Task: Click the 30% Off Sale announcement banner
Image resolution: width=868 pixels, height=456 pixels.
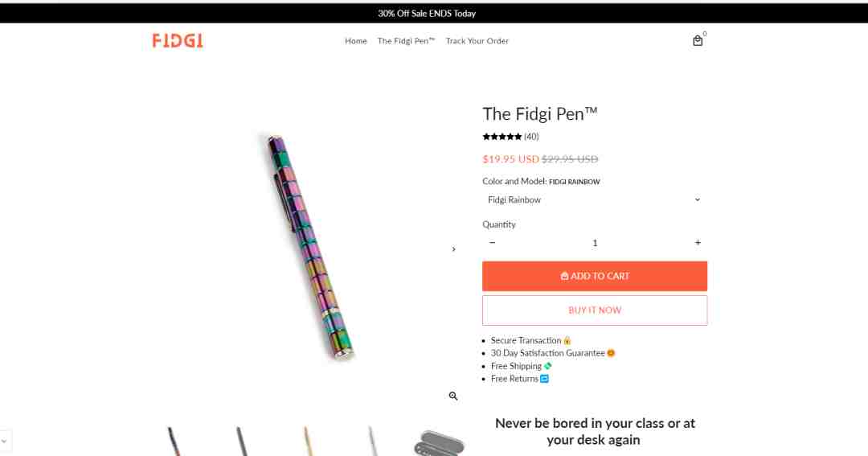Action: pyautogui.click(x=427, y=14)
